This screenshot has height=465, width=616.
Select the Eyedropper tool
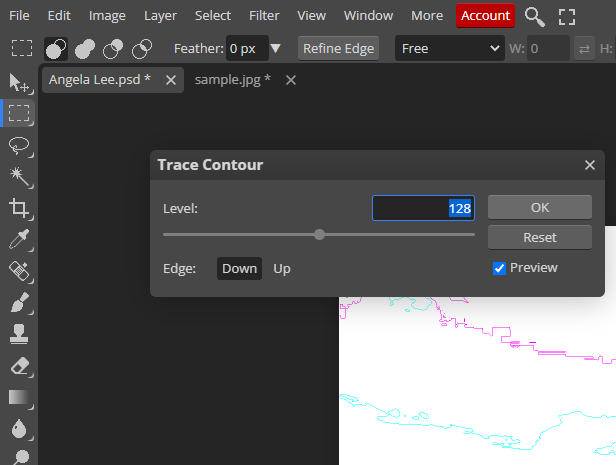(x=18, y=239)
